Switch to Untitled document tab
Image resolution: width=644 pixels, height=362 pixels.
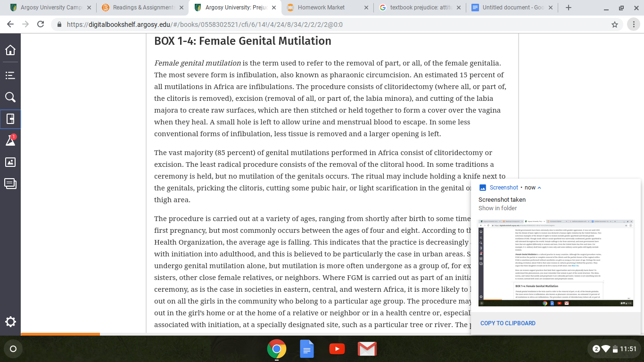[512, 8]
